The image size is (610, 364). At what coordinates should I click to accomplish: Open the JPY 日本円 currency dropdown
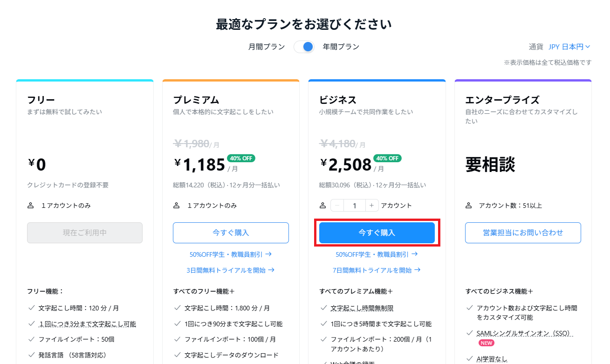point(569,47)
